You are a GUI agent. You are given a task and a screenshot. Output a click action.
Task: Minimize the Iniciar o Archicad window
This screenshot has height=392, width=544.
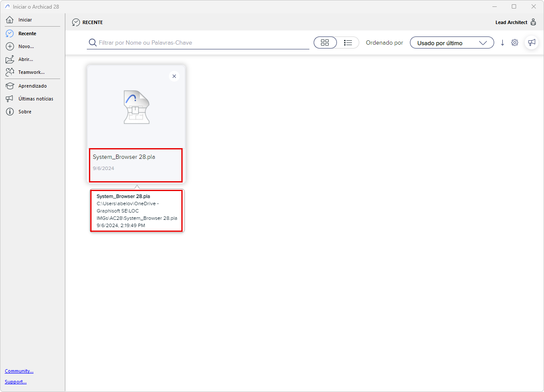(494, 6)
